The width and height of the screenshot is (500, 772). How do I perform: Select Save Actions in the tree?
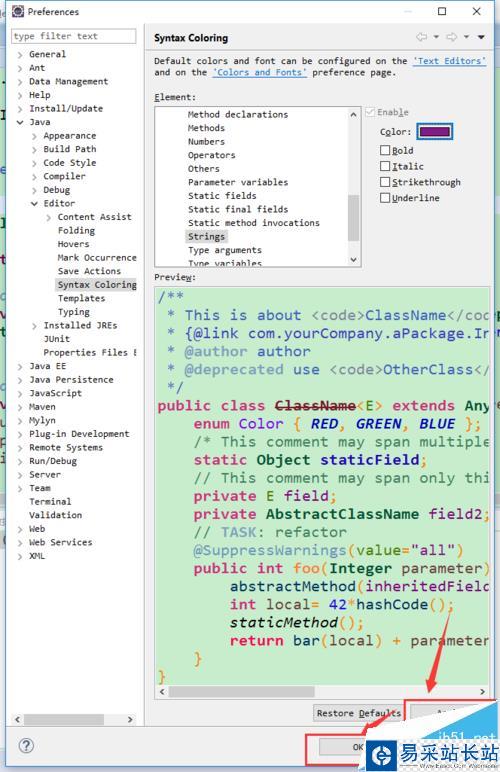[89, 271]
